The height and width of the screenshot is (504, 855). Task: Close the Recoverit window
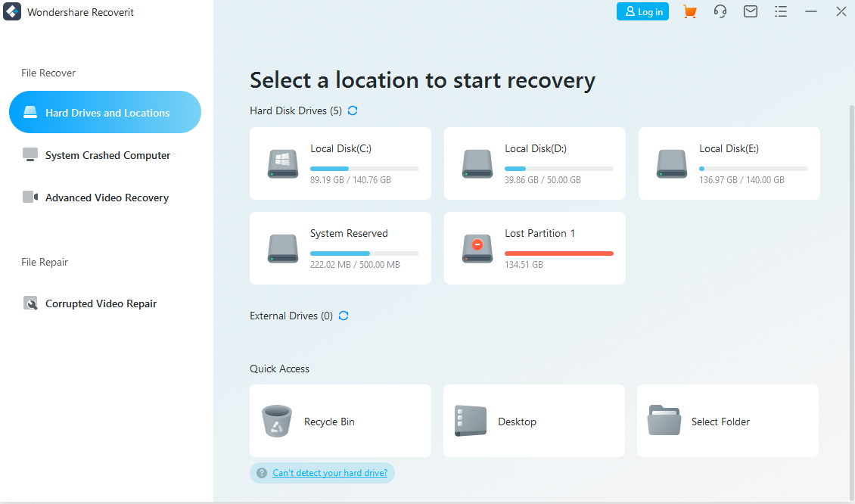[x=841, y=11]
